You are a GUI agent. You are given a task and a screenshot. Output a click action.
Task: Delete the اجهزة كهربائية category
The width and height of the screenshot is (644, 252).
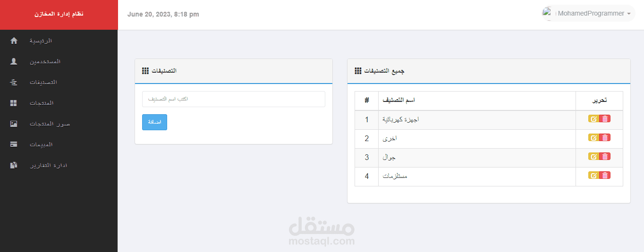(605, 119)
